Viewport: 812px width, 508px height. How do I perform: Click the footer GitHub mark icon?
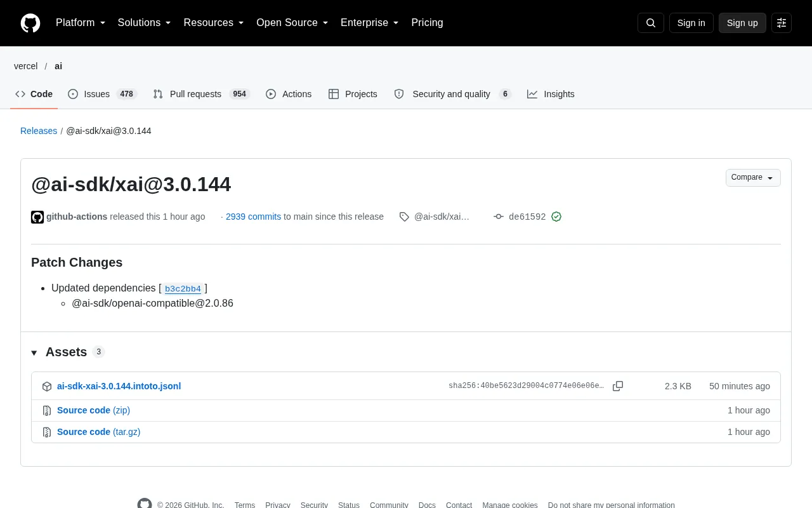tap(145, 504)
